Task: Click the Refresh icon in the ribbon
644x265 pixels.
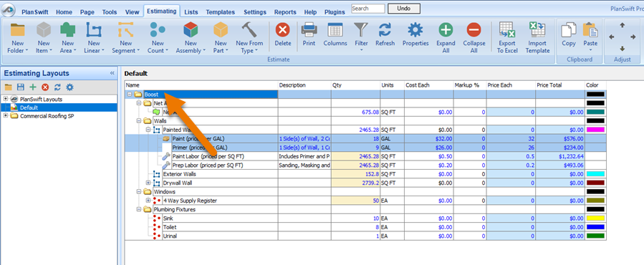Action: 385,30
